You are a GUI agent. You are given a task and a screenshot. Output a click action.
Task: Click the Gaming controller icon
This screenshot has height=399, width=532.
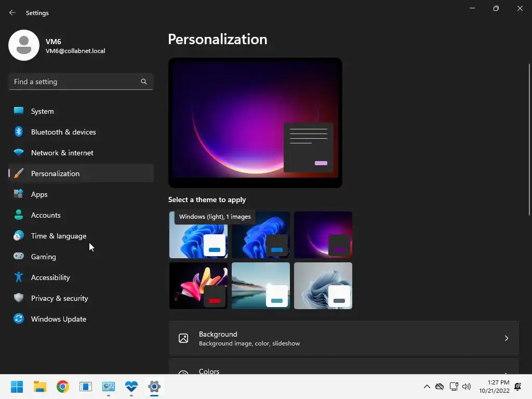pyautogui.click(x=19, y=256)
